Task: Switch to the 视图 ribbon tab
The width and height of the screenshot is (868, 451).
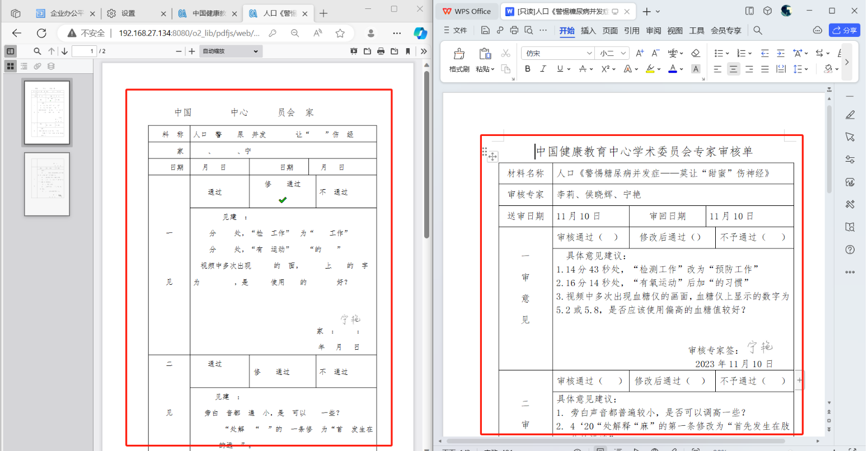Action: click(675, 31)
